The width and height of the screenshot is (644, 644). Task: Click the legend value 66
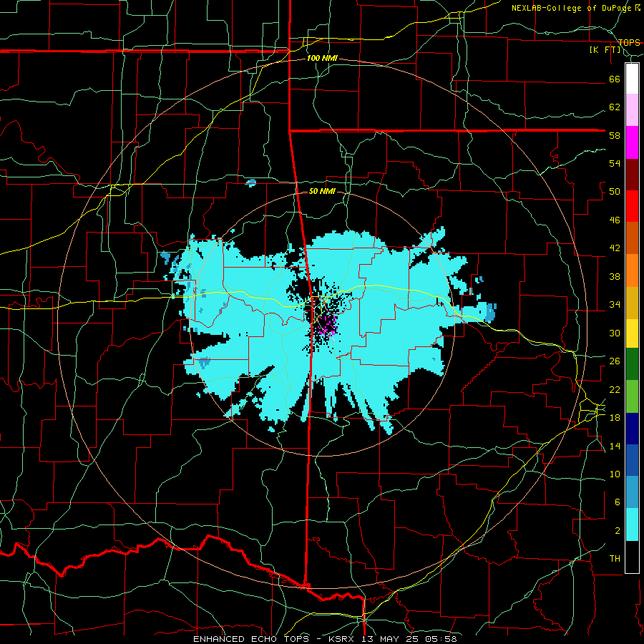coord(615,79)
